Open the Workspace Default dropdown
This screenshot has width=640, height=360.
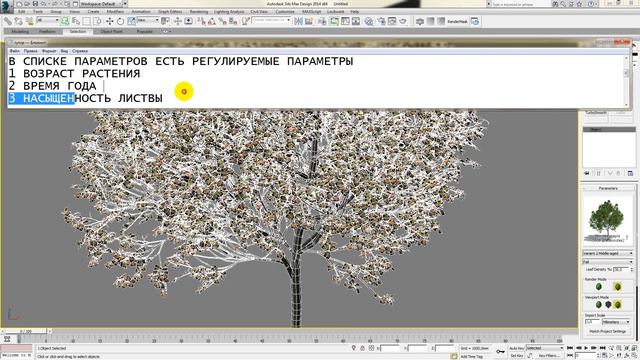[102, 4]
